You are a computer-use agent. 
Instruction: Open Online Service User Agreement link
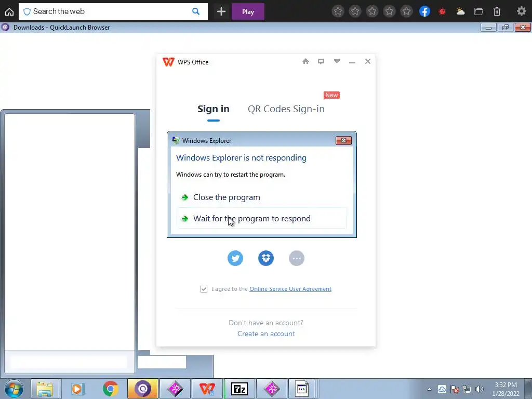tap(290, 289)
